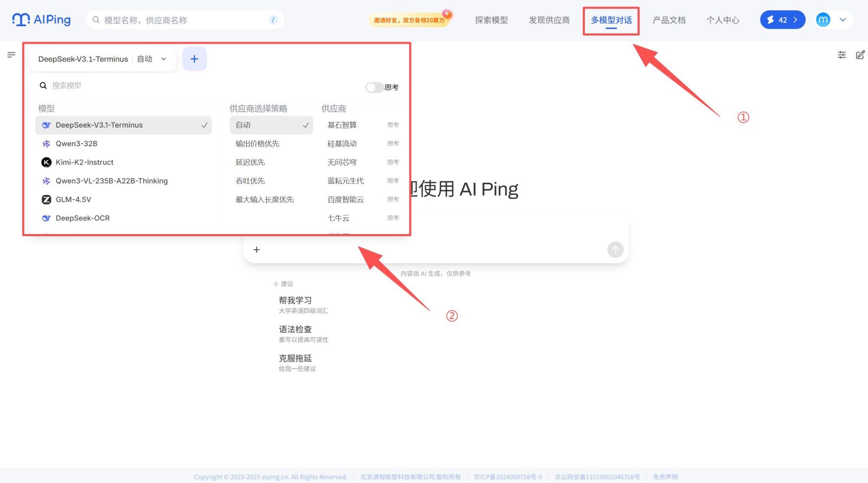Viewport: 868px width, 483px height.
Task: Expand the account menu chevron next to the avatar
Action: pyautogui.click(x=843, y=20)
